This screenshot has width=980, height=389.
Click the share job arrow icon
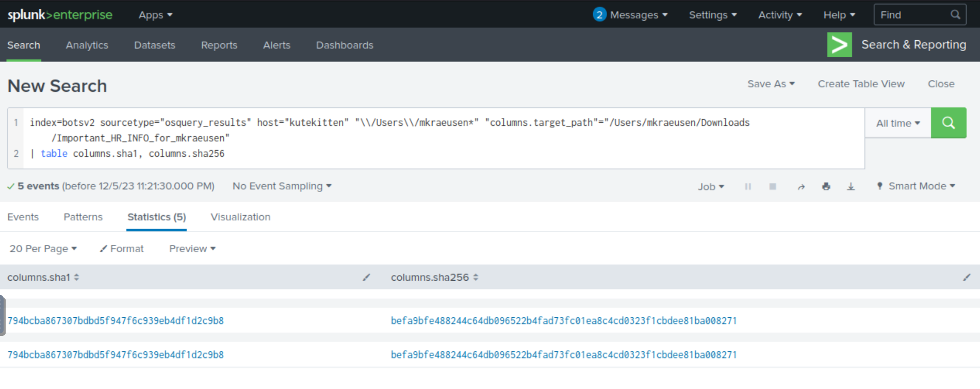point(801,187)
